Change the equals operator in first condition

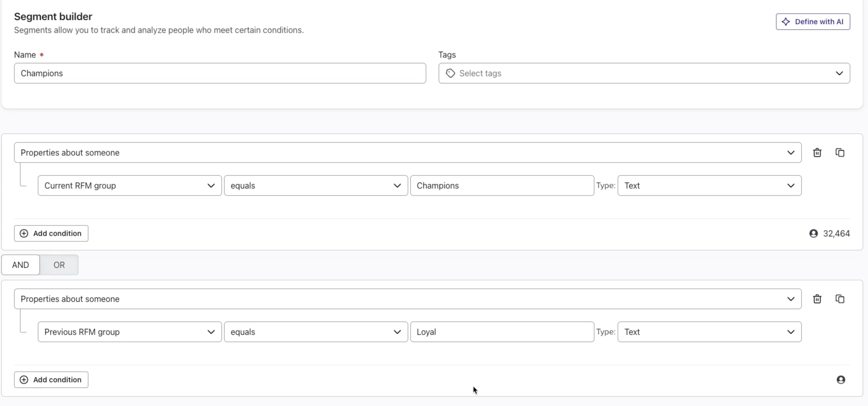tap(315, 185)
